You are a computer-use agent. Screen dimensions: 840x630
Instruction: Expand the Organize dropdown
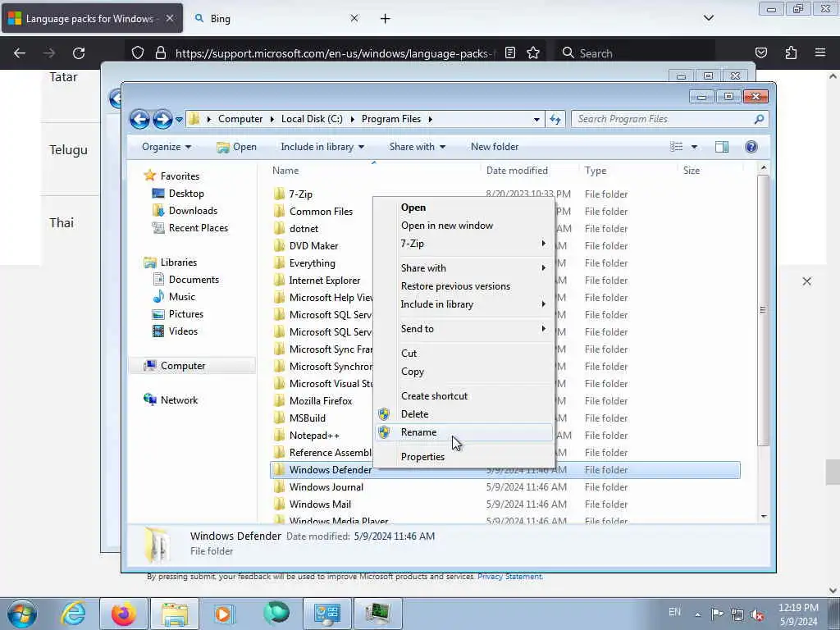coord(166,147)
